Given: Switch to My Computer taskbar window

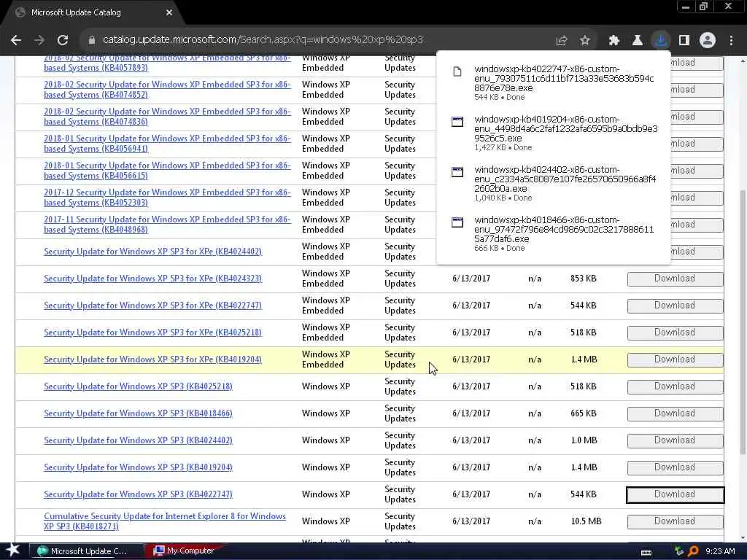Looking at the screenshot, I should click(185, 551).
